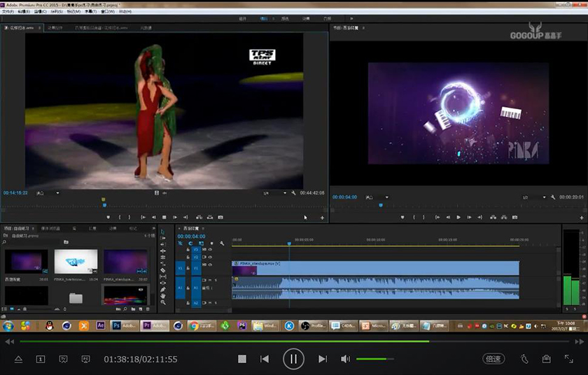Click the Export Frame camera icon in Program monitor
This screenshot has height=375, width=588.
pyautogui.click(x=514, y=218)
